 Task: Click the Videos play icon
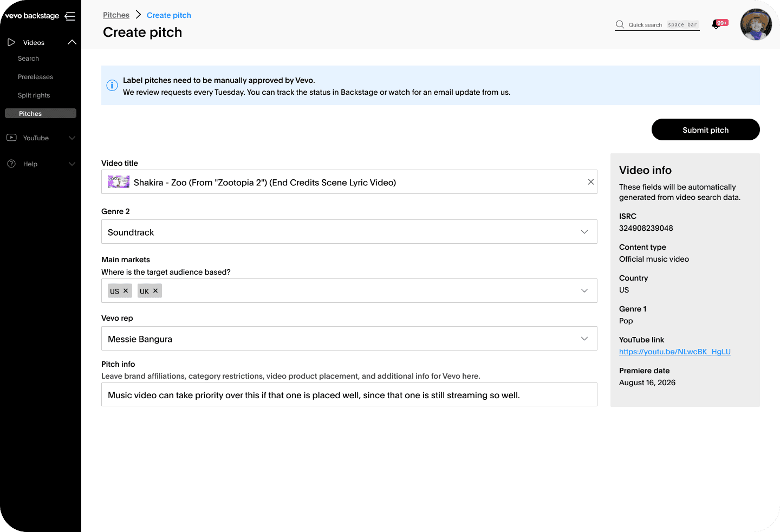[11, 42]
